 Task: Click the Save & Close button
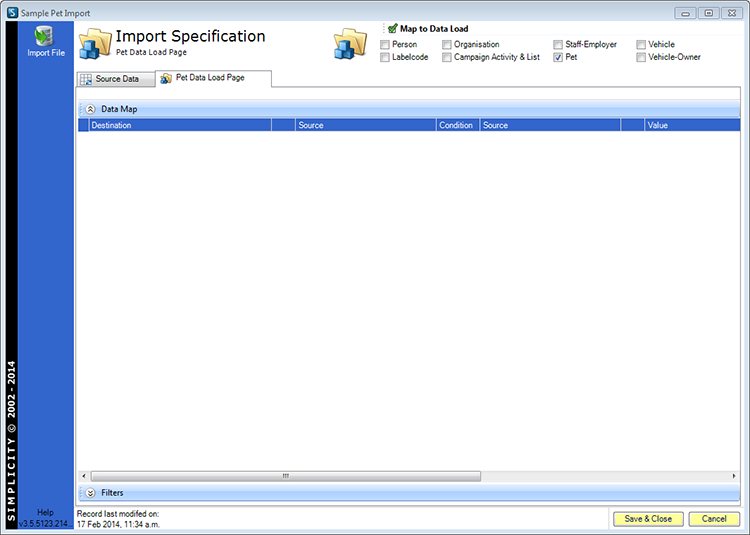pos(648,519)
